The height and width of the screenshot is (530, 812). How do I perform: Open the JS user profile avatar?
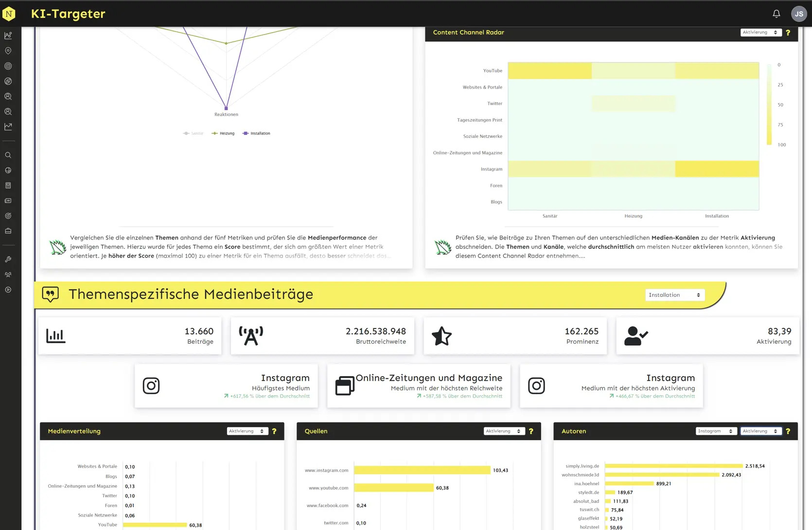tap(799, 14)
